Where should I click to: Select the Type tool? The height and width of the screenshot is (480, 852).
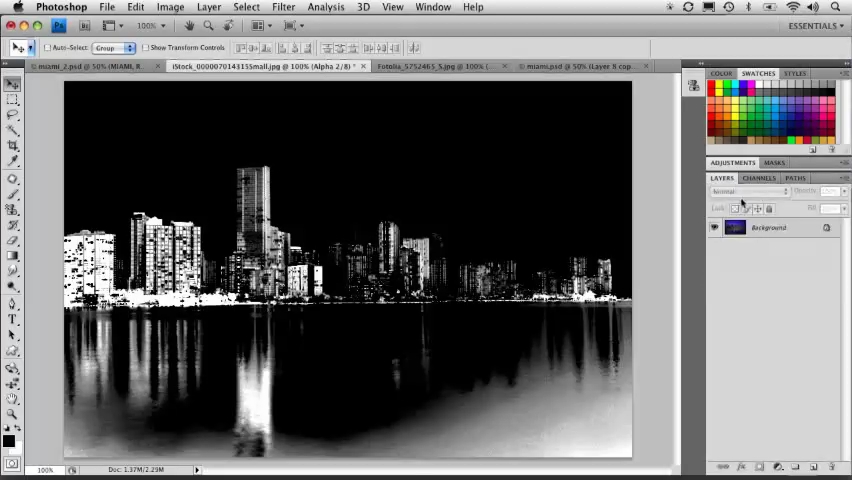12,320
